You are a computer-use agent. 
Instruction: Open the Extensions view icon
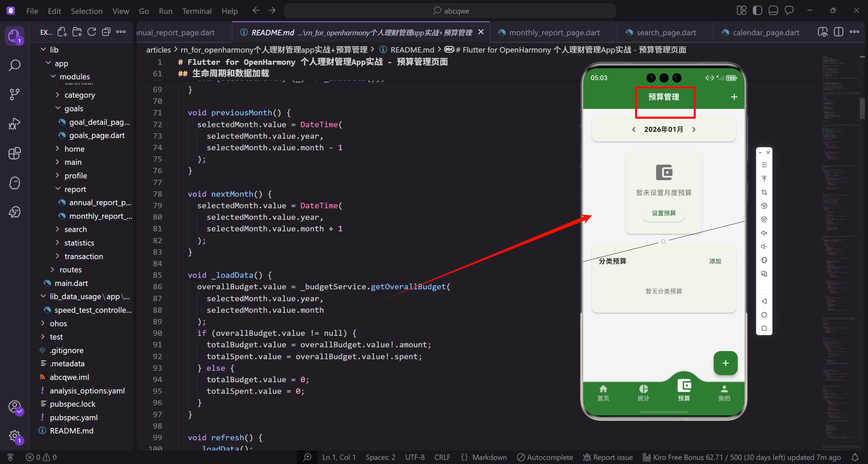pos(14,153)
